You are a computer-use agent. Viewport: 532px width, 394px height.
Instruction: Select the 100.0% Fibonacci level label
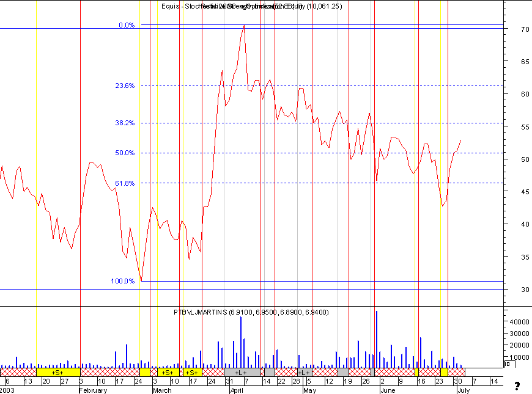pos(123,281)
